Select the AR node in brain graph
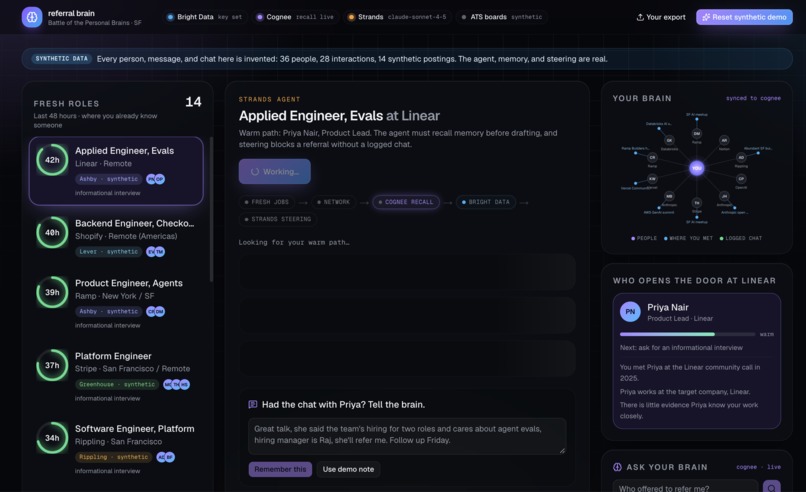Viewport: 806px width, 492px height. (x=724, y=140)
